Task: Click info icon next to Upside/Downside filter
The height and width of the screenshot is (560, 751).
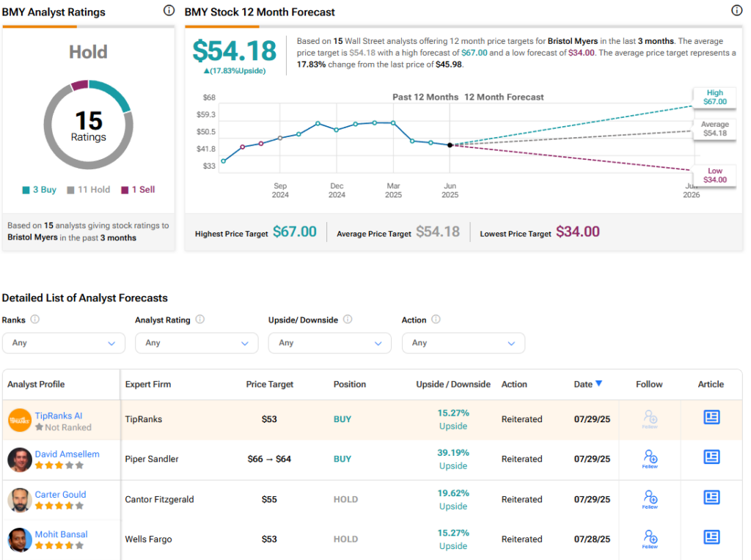Action: pyautogui.click(x=348, y=320)
